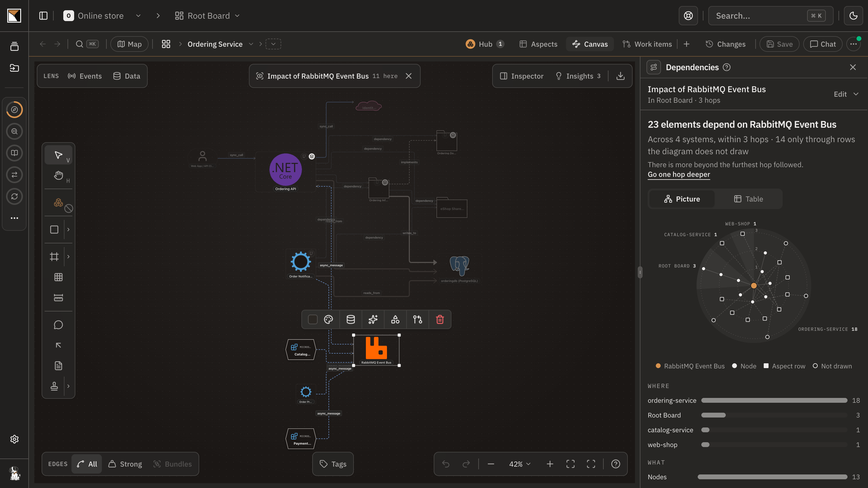Open the help icon in zoom bar
This screenshot has width=868, height=488.
pos(616,464)
